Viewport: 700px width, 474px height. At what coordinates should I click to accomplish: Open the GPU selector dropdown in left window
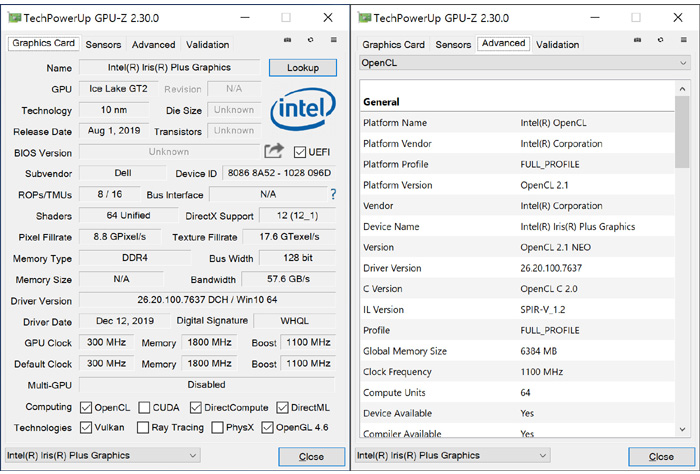pyautogui.click(x=103, y=456)
